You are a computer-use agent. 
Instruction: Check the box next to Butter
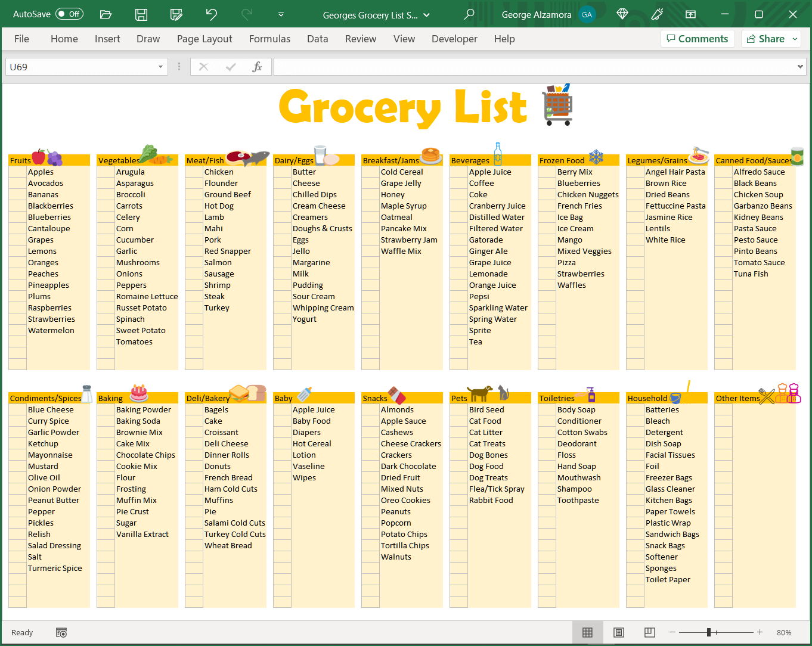pos(283,172)
